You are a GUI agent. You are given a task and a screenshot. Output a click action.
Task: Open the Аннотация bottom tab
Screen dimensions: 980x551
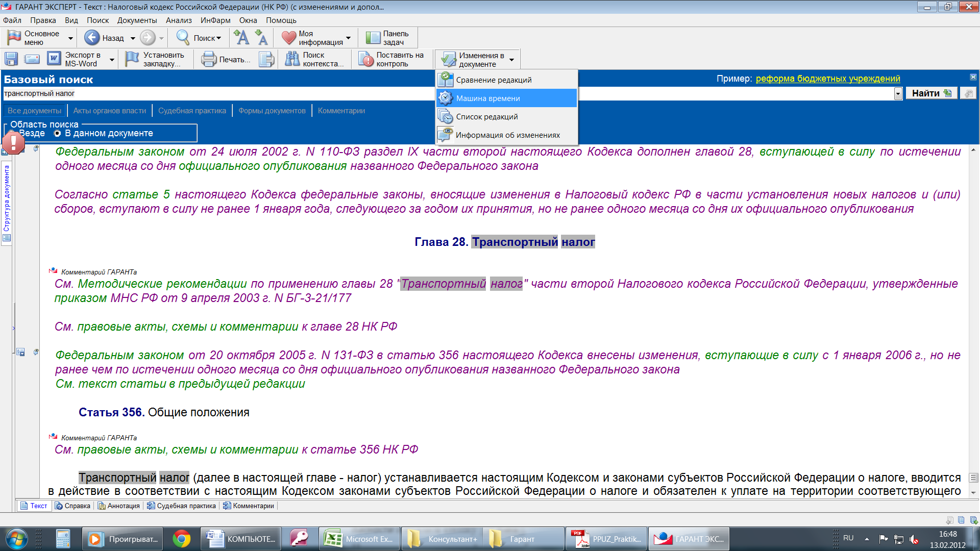119,506
